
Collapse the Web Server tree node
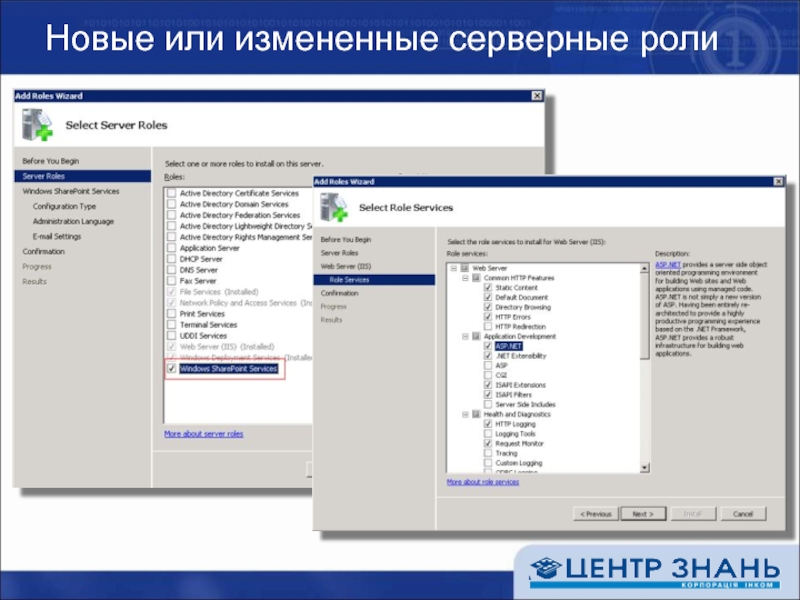(454, 268)
